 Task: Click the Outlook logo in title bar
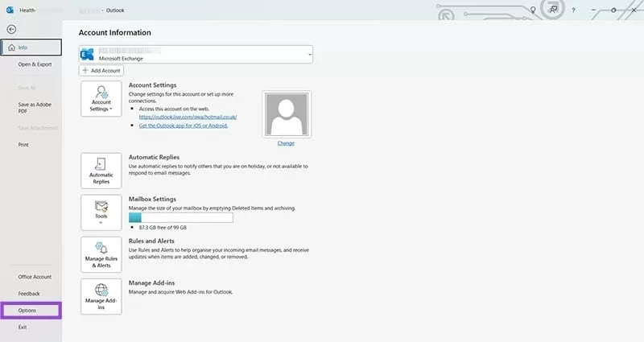(x=10, y=9)
